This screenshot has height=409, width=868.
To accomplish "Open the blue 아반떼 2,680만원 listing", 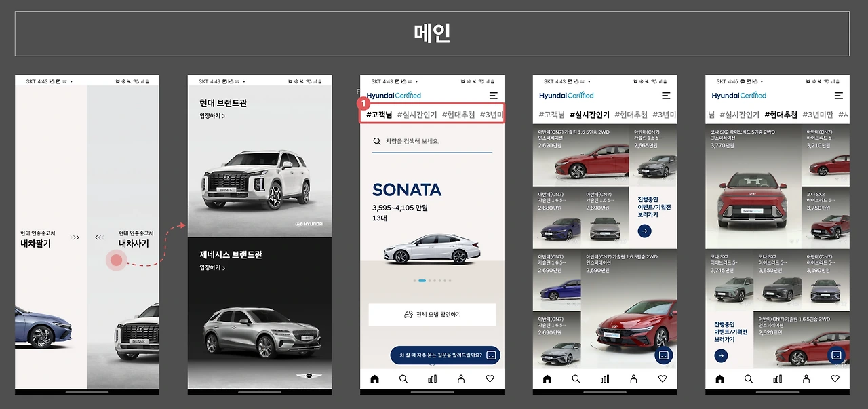I will tap(557, 218).
